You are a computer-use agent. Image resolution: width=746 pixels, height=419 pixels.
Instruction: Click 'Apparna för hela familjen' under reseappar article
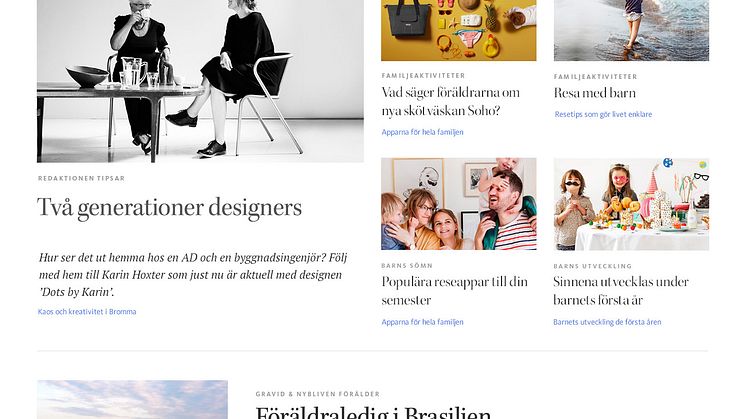422,322
